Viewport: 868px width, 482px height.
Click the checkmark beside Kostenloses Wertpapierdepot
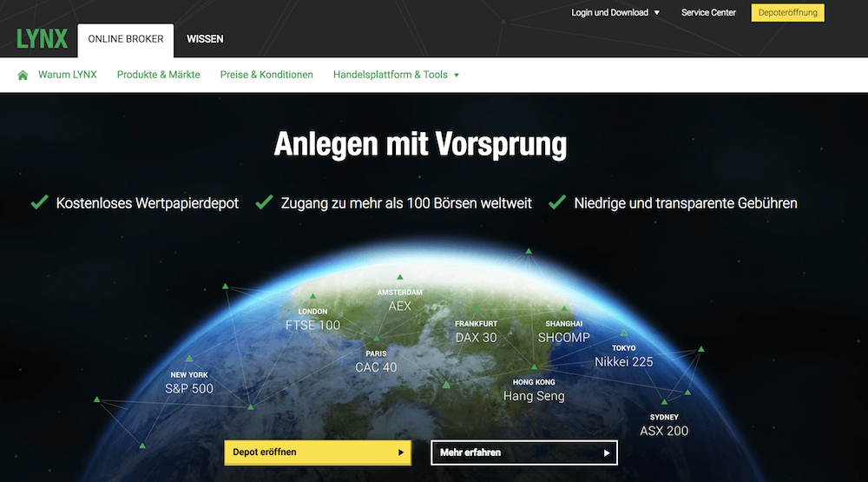click(39, 202)
